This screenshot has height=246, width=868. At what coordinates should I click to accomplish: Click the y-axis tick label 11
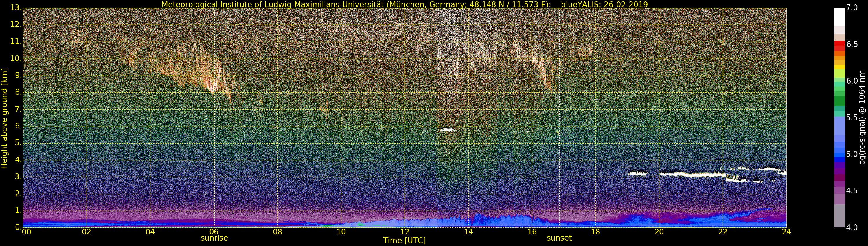click(16, 41)
